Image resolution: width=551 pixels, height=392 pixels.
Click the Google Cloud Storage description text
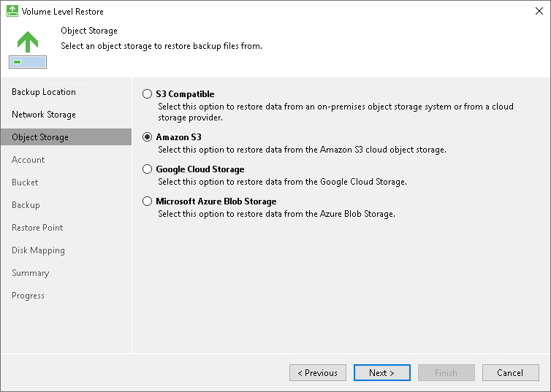click(283, 182)
